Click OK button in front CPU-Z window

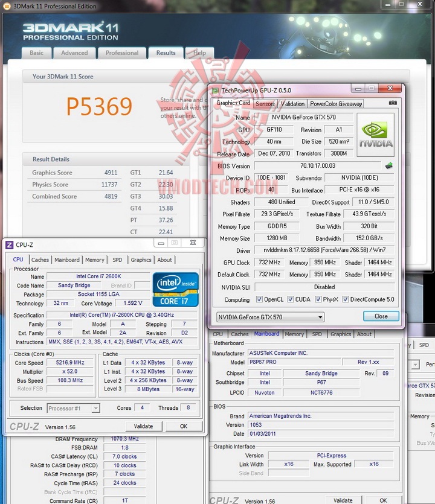tap(184, 426)
